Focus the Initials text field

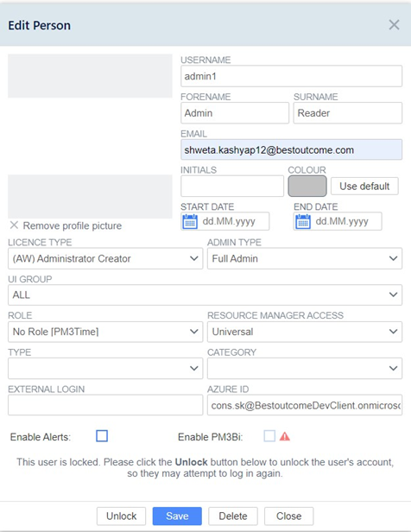point(232,186)
